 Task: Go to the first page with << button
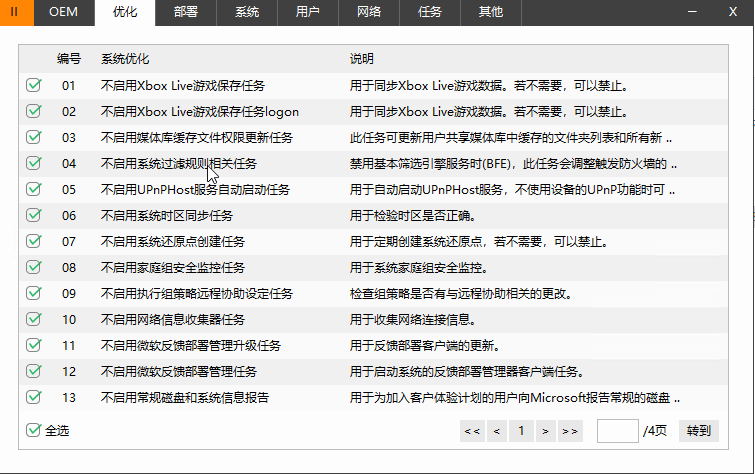coord(472,431)
